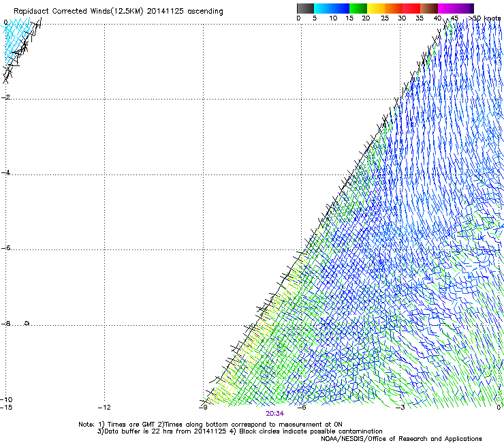504x443 pixels.
Task: Click the '10' label under color scale
Action: click(333, 18)
